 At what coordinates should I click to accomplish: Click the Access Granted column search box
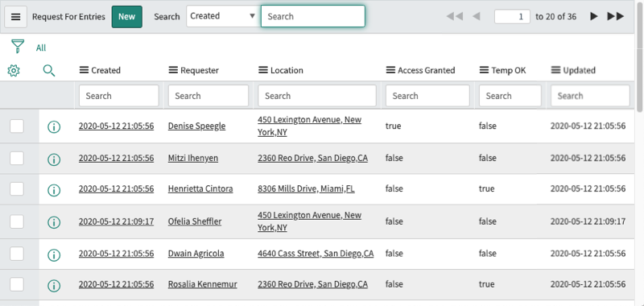pos(427,96)
